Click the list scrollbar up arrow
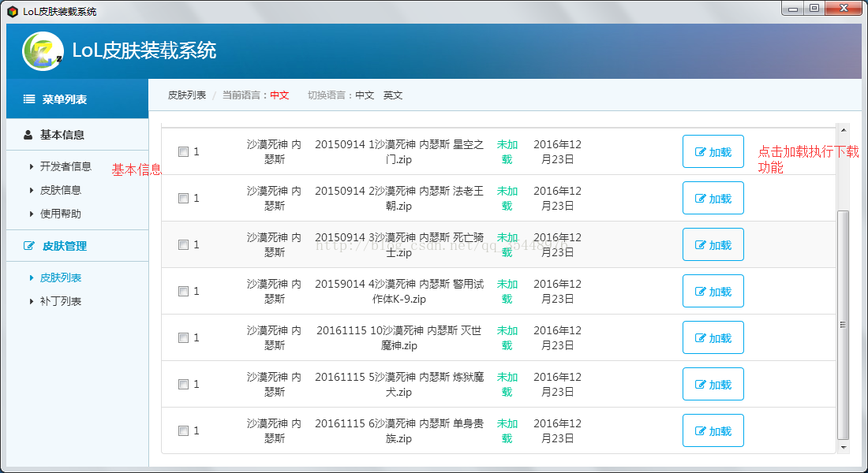This screenshot has height=473, width=868. (x=843, y=130)
